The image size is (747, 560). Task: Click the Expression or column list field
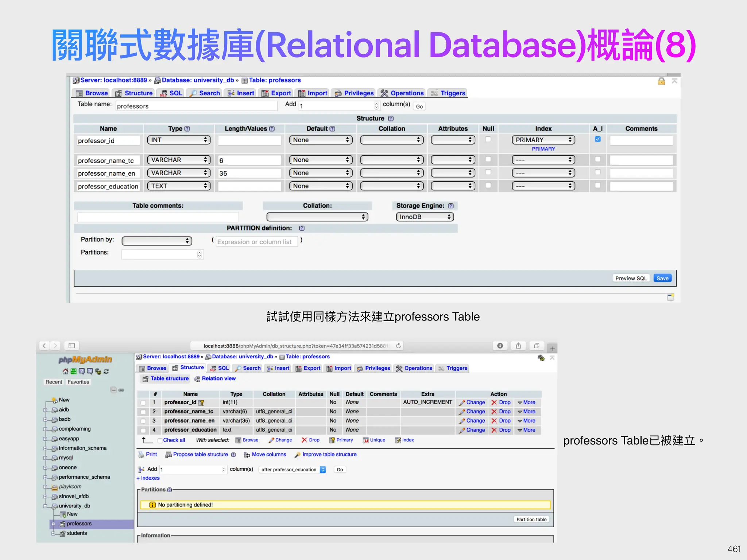pos(257,242)
